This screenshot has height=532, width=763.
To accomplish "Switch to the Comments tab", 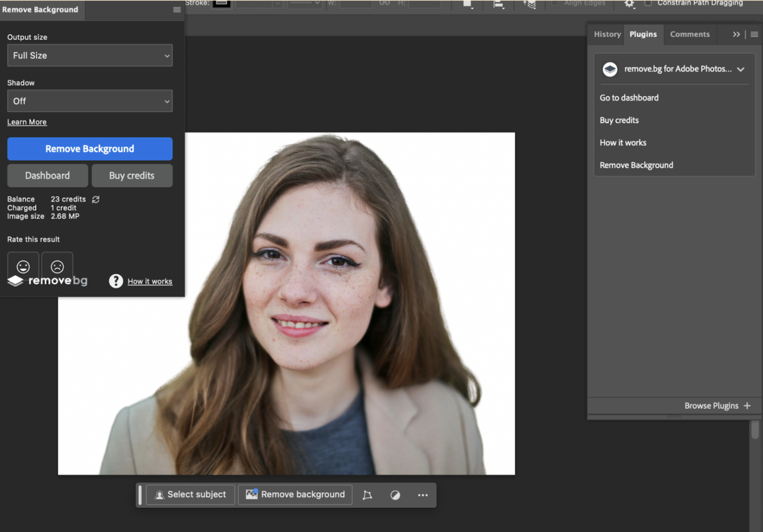I will (690, 34).
